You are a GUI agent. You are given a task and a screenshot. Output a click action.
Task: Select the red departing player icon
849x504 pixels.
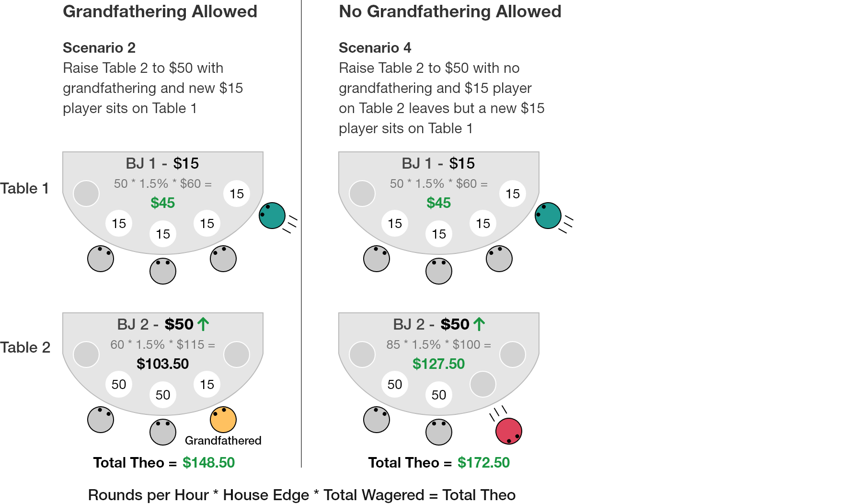pos(509,431)
